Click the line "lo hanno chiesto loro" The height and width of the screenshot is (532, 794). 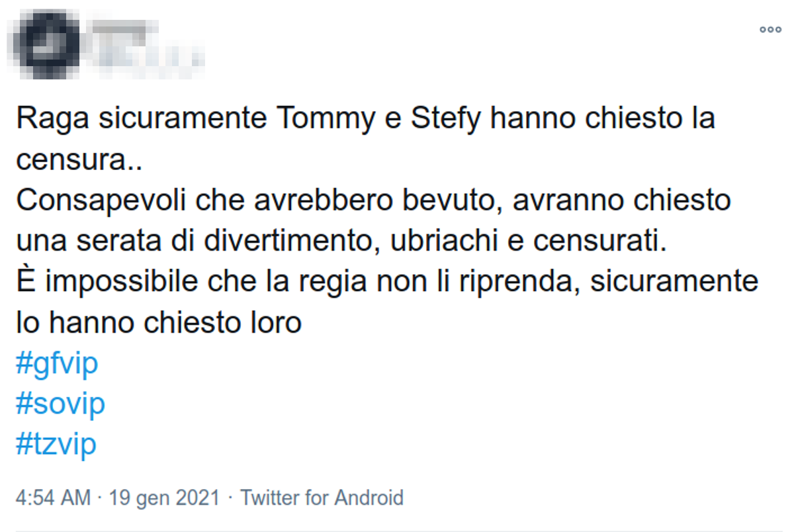[159, 323]
